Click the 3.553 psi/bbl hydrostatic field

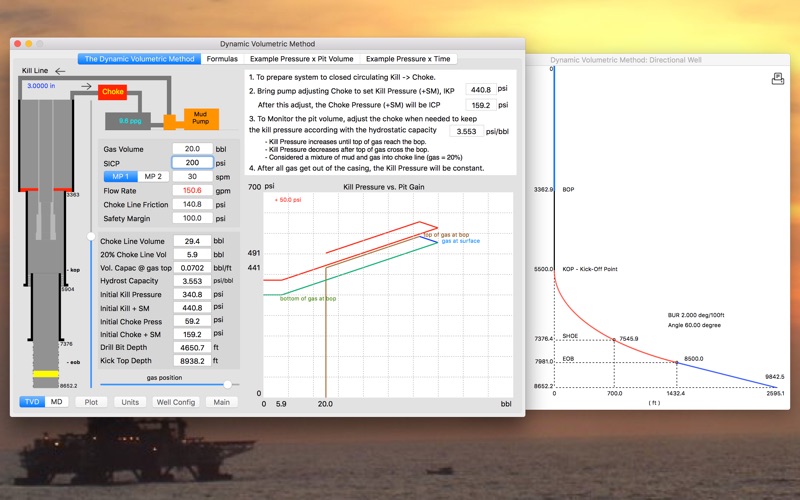(466, 131)
